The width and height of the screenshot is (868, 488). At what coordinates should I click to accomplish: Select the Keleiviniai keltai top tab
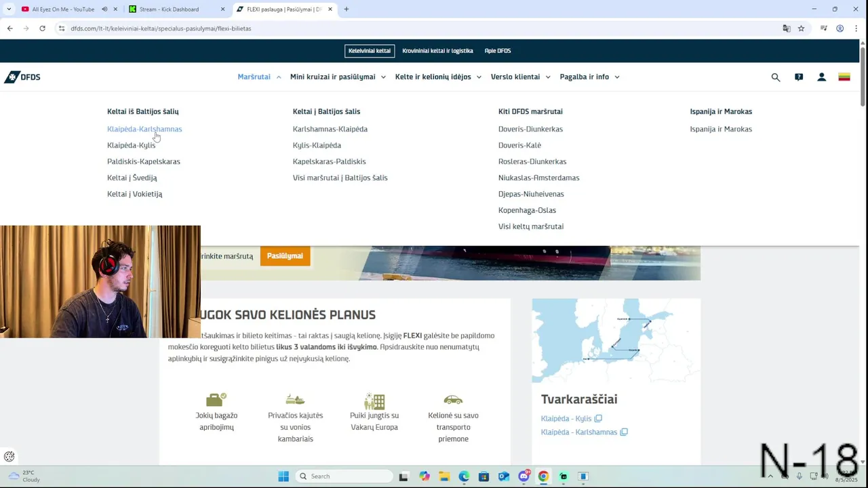pos(370,51)
